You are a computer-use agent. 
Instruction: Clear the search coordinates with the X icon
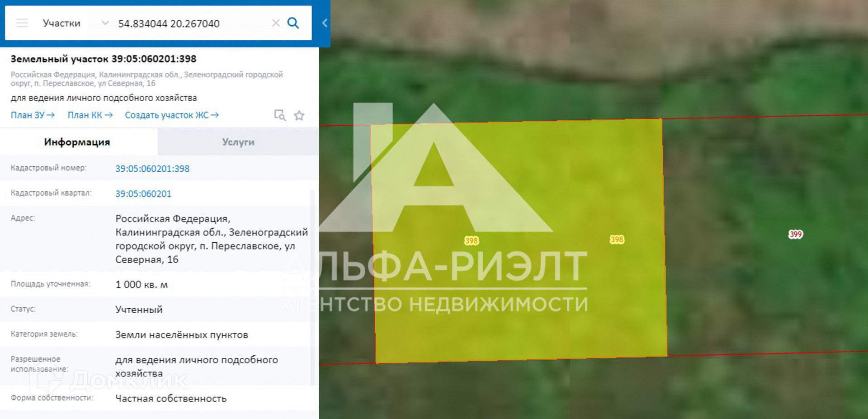tap(276, 23)
